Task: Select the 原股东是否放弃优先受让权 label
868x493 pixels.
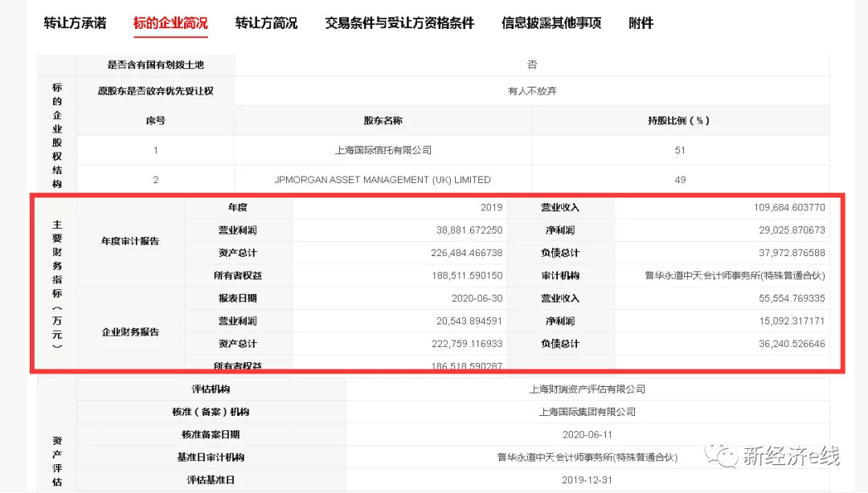Action: pyautogui.click(x=156, y=91)
